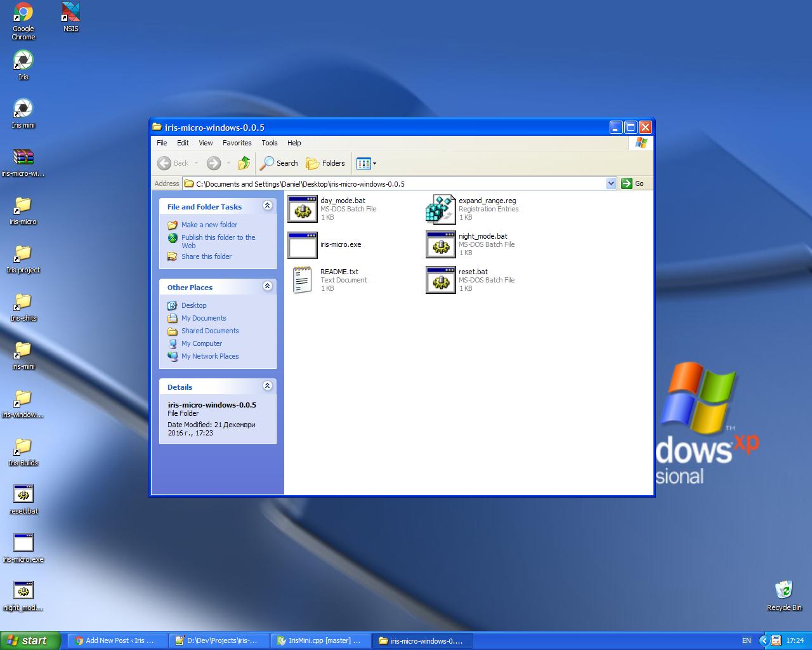Select the iris-micro-wi... archive on desktop

(x=23, y=162)
